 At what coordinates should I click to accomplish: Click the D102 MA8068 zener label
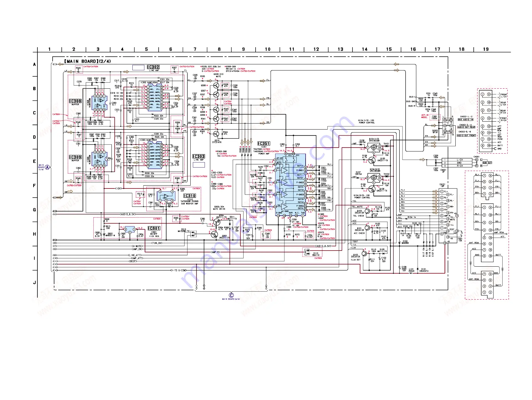(405, 242)
